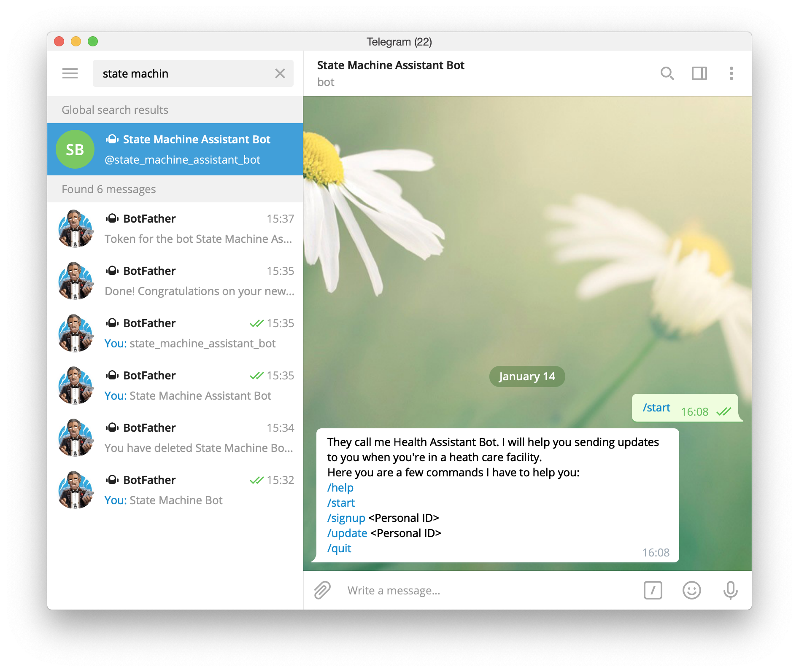Open the three-dot chat options menu
The image size is (799, 672).
732,73
